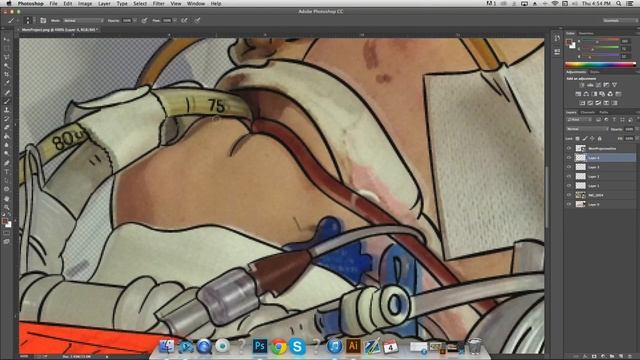The height and width of the screenshot is (360, 640).
Task: Open the File menu
Action: pos(53,3)
